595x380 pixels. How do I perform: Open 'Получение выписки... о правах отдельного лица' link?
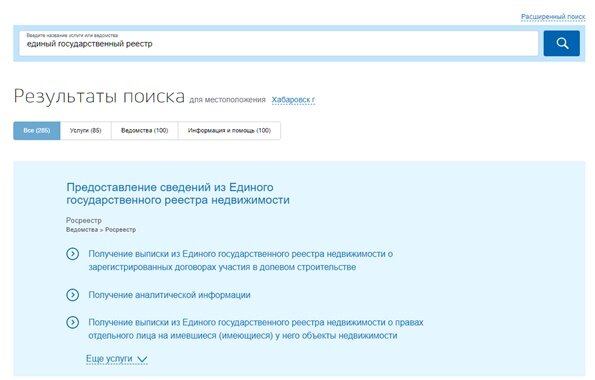coord(256,329)
